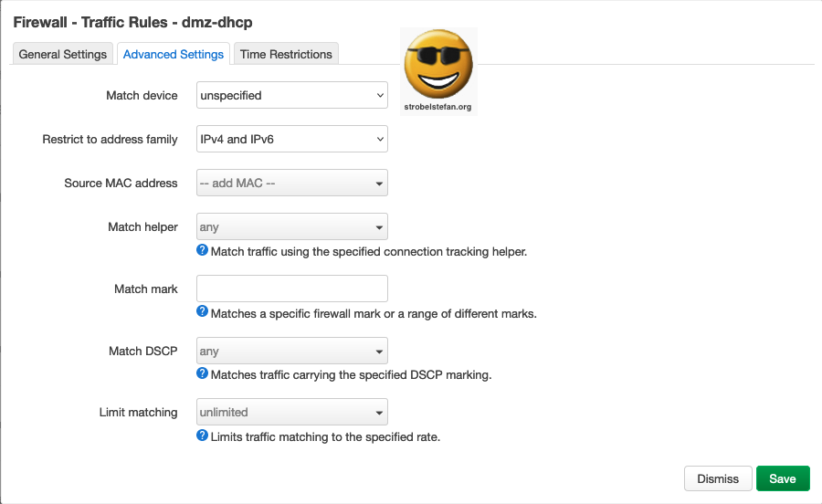Screen dimensions: 822x504
Task: Click the help icon beside Limit matching description
Action: [203, 436]
